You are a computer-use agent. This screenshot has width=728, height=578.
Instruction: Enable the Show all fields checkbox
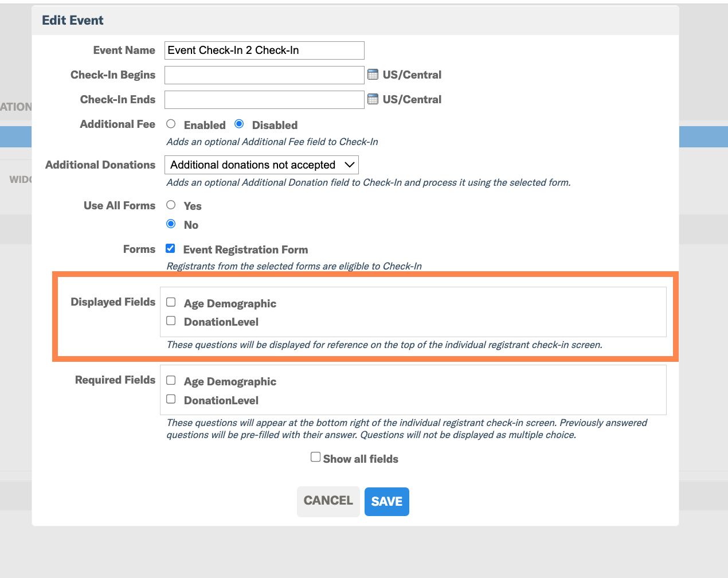315,457
